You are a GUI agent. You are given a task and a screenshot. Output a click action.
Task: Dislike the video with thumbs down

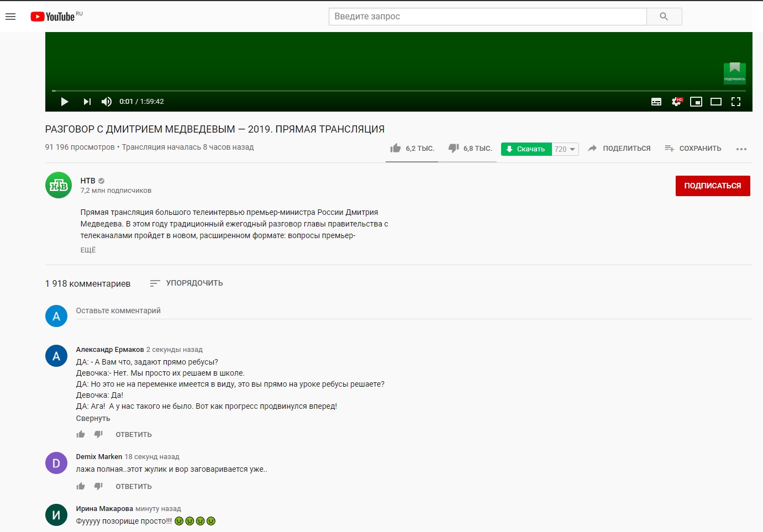(454, 148)
